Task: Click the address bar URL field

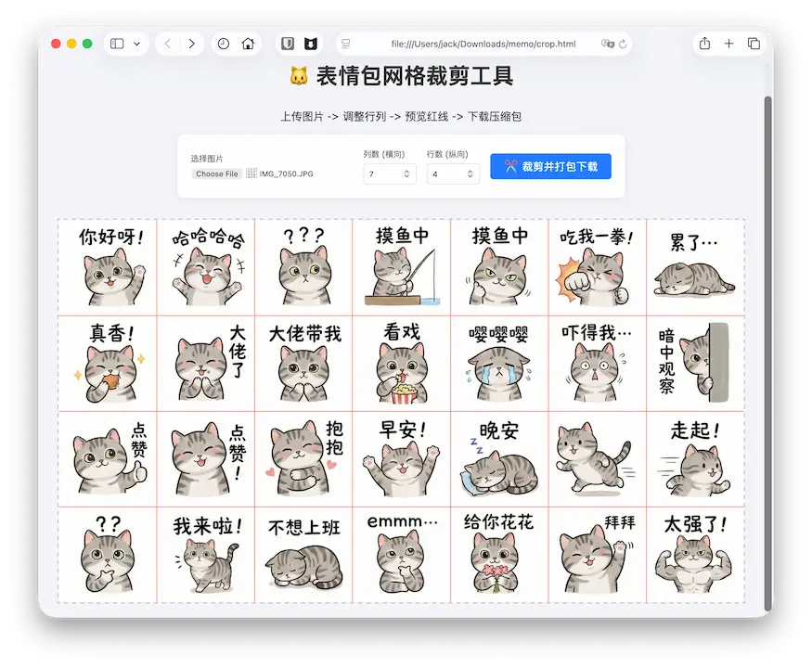Action: [483, 44]
